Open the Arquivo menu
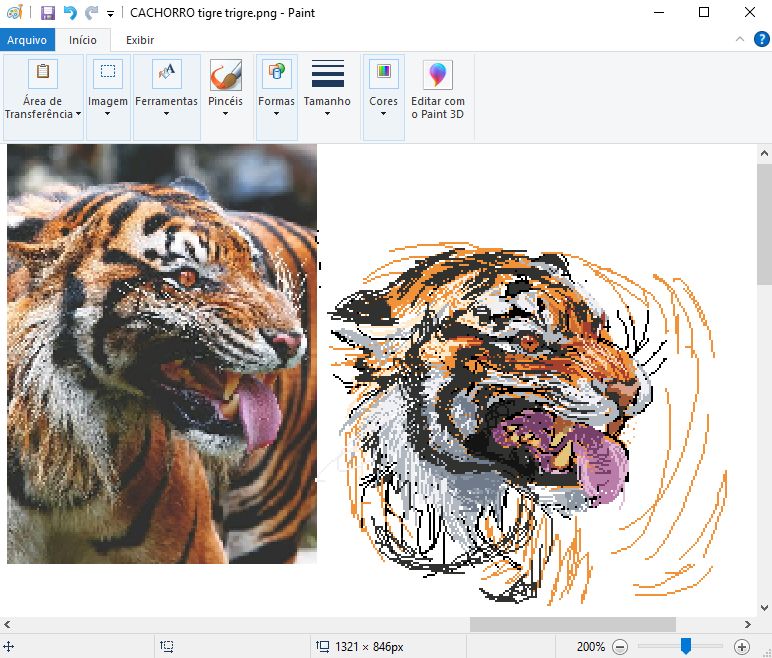 [x=27, y=40]
